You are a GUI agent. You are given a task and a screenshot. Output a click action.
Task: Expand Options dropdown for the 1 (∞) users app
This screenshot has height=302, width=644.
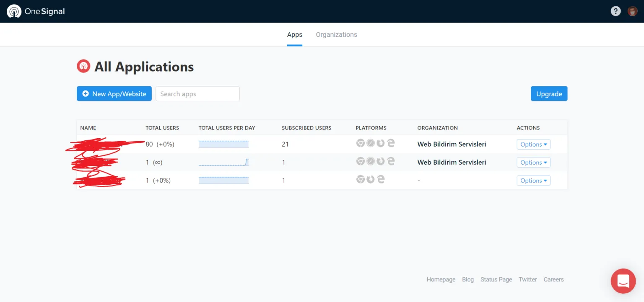point(533,163)
